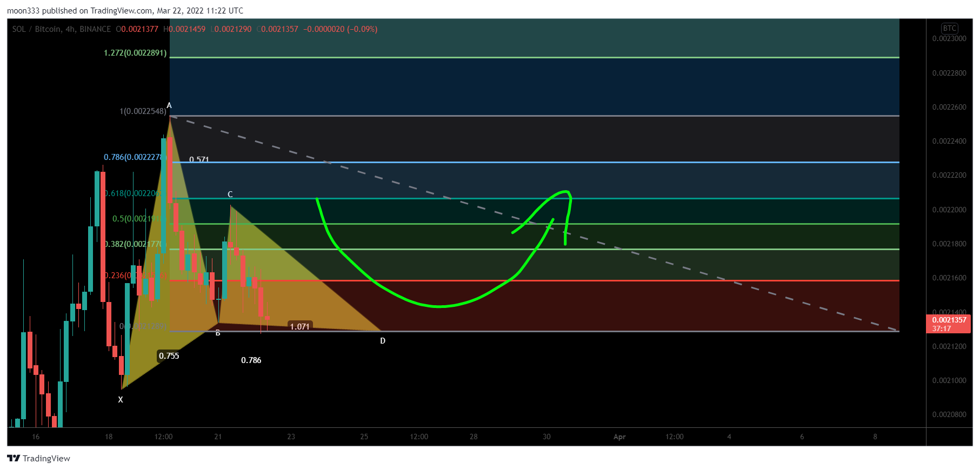Click the 12:00 label between 18 and 21
Screen dimensions: 980x470
[x=163, y=437]
